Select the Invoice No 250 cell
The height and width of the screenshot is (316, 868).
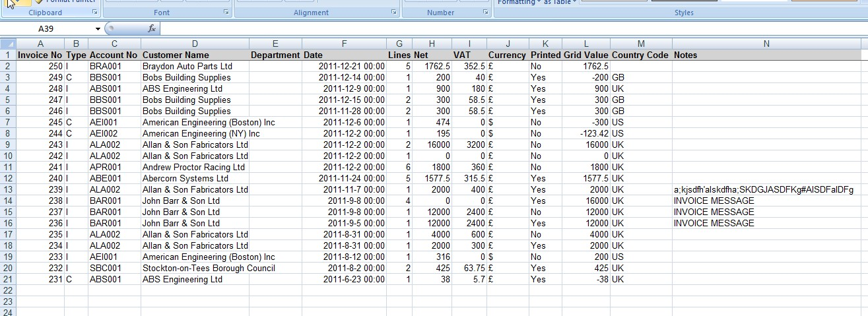(40, 67)
